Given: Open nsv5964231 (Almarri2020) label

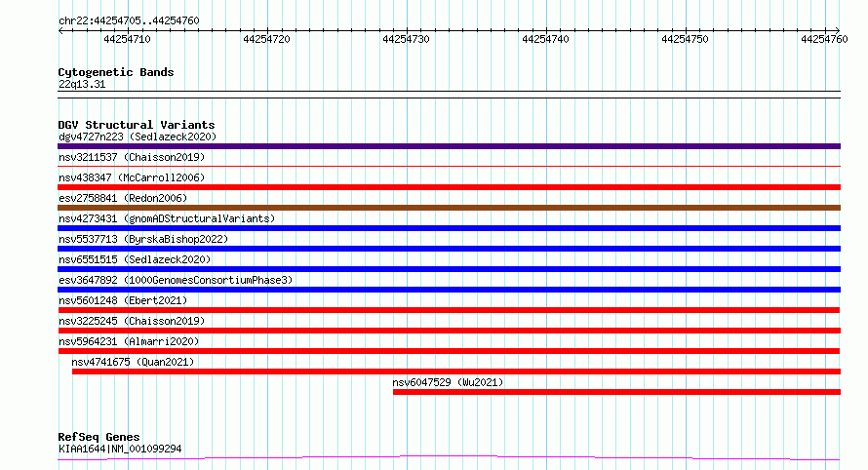Looking at the screenshot, I should [129, 341].
